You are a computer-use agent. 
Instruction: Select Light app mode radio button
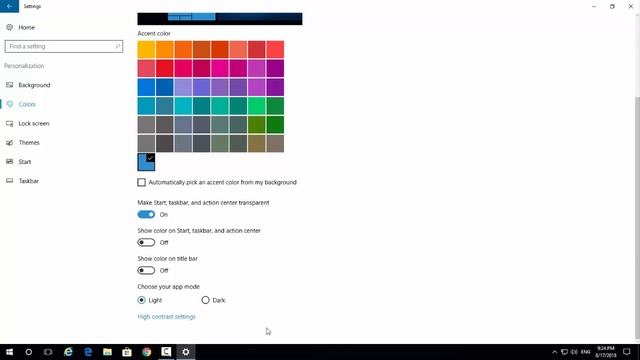[141, 300]
